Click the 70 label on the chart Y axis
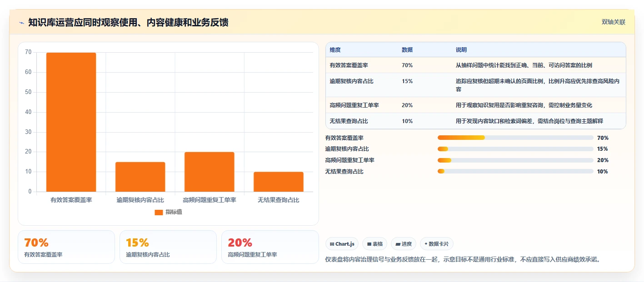 coord(28,52)
